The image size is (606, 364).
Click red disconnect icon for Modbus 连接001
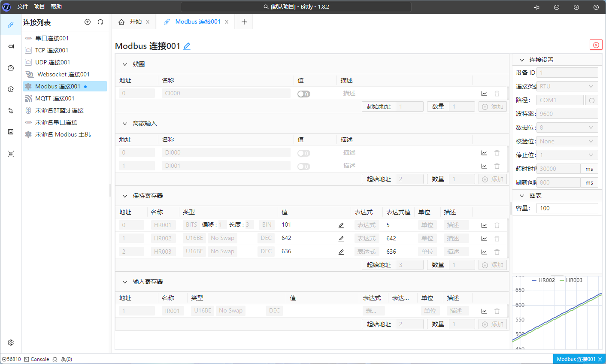(x=596, y=45)
